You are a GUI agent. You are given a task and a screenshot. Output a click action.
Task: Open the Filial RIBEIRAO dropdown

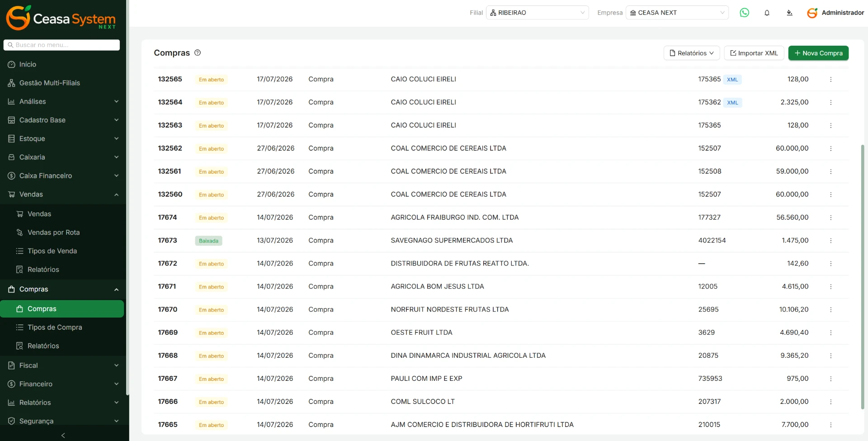[x=538, y=13]
